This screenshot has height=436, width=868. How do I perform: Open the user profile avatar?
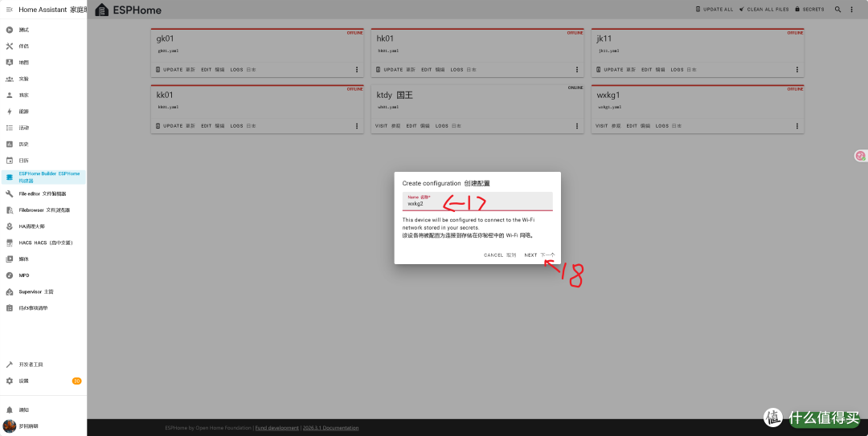coord(9,426)
